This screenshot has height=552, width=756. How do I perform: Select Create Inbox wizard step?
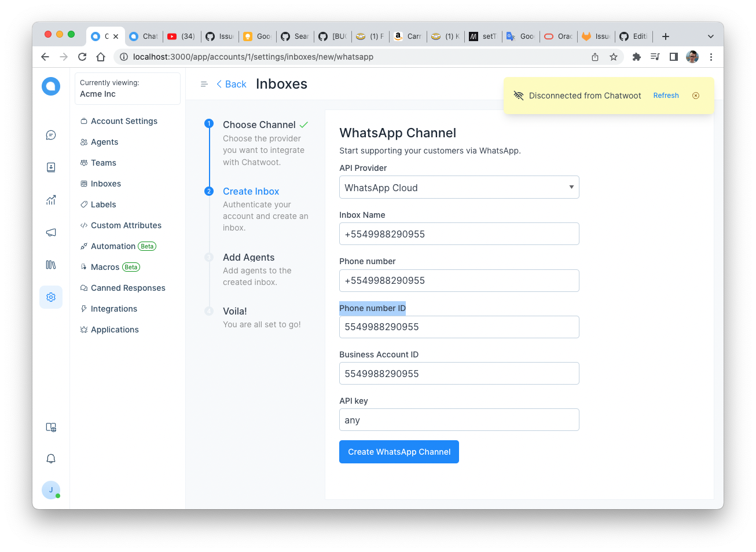pos(251,191)
